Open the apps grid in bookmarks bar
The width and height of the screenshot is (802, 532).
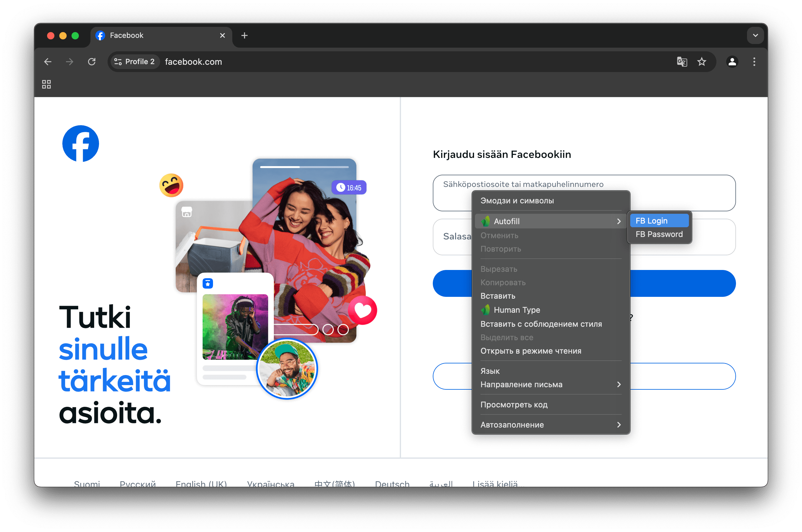(x=46, y=84)
